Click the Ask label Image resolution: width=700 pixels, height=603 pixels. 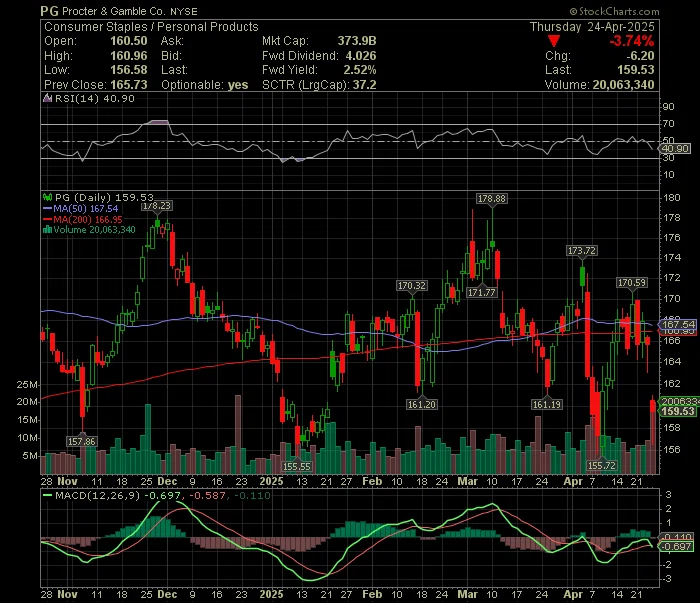172,41
